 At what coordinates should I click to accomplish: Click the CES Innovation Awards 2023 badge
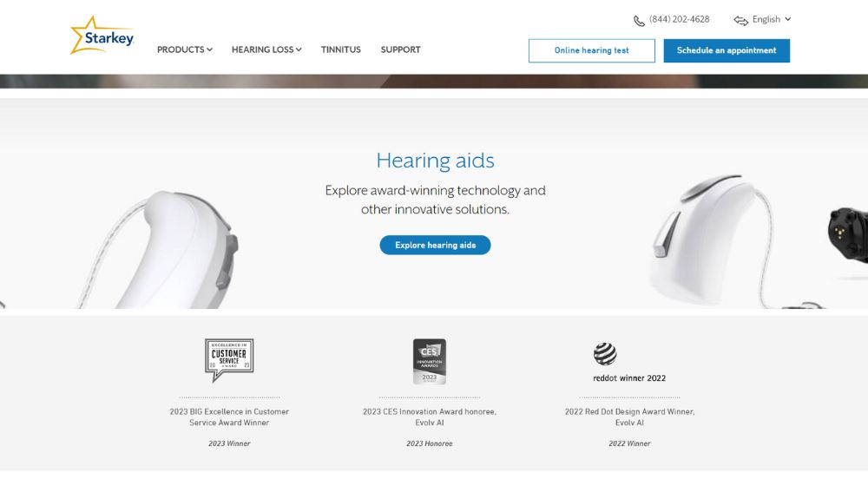coord(430,361)
